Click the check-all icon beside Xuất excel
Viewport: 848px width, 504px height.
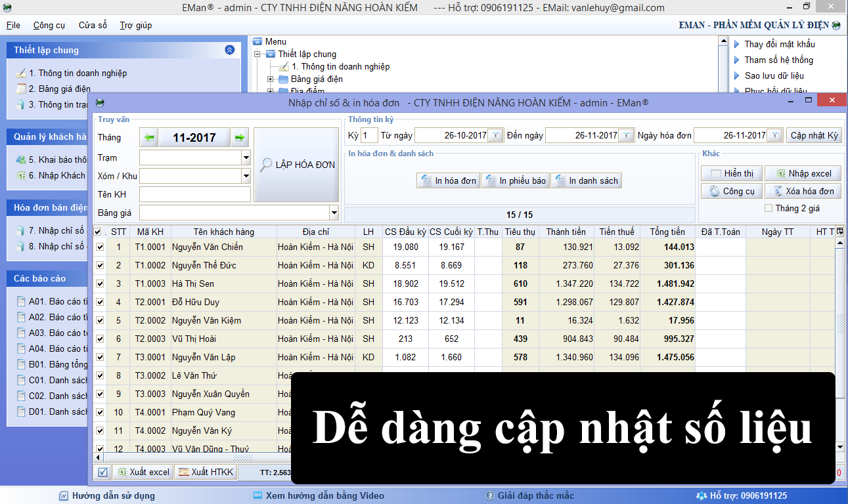point(102,472)
